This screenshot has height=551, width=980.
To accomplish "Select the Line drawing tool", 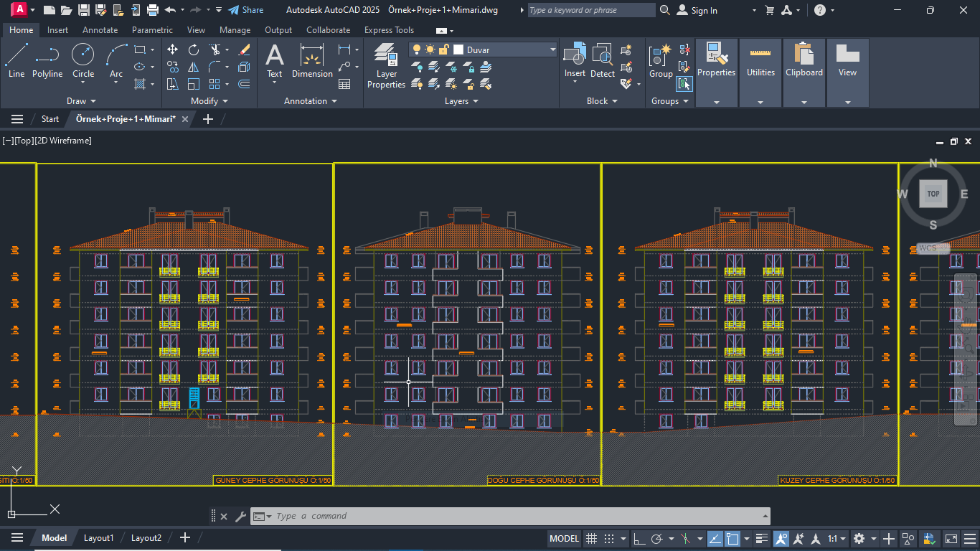I will click(16, 60).
